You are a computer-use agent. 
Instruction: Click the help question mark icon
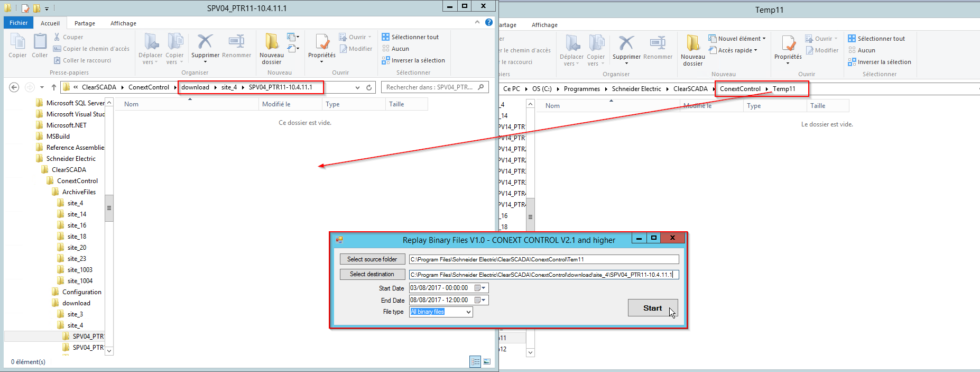click(x=489, y=22)
